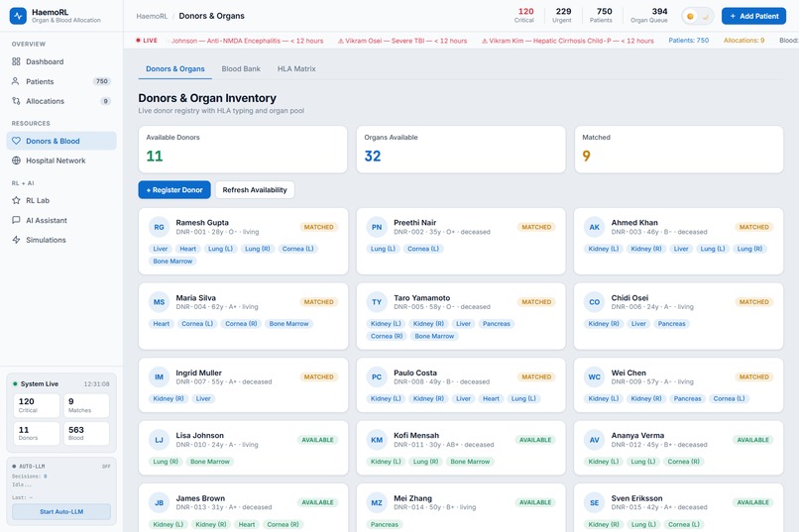The width and height of the screenshot is (799, 532).
Task: Open the Blood Bank tab
Action: click(241, 68)
